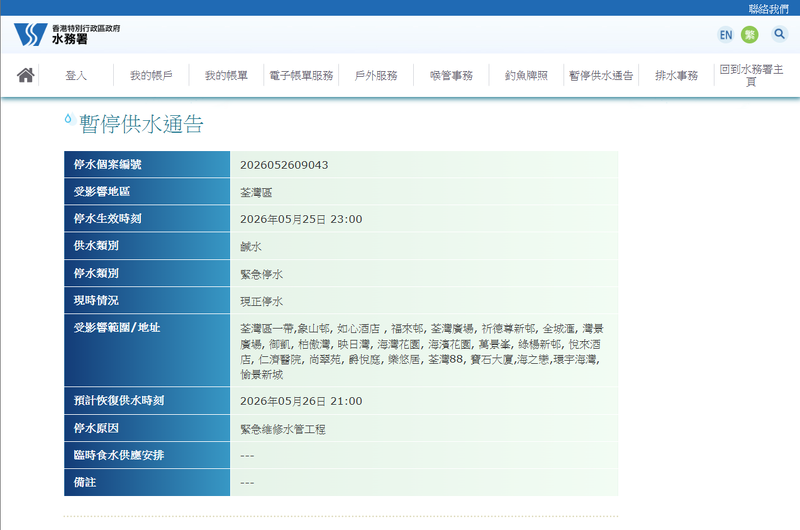Click the 預計恢復供水時刻 row label
Image resolution: width=800 pixels, height=530 pixels.
click(119, 400)
